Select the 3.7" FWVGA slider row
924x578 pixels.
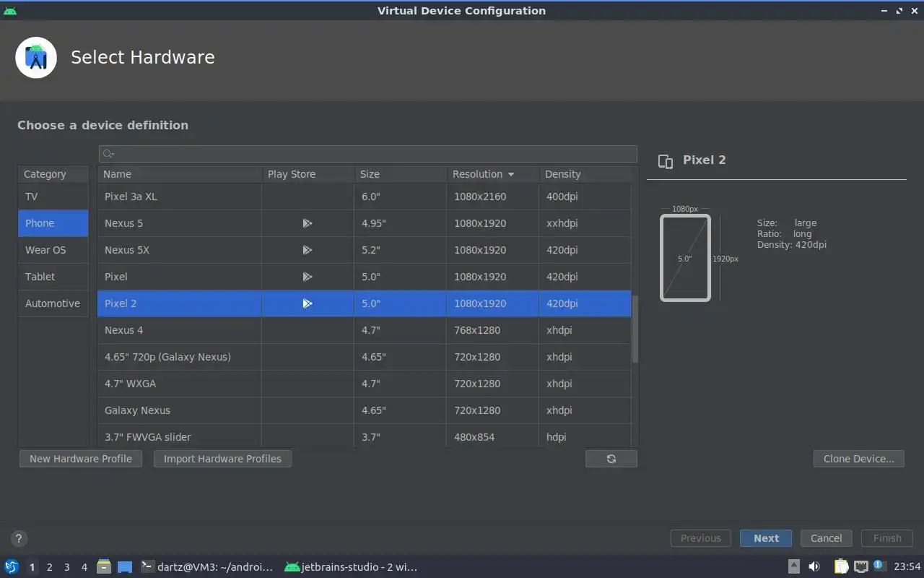pyautogui.click(x=365, y=436)
